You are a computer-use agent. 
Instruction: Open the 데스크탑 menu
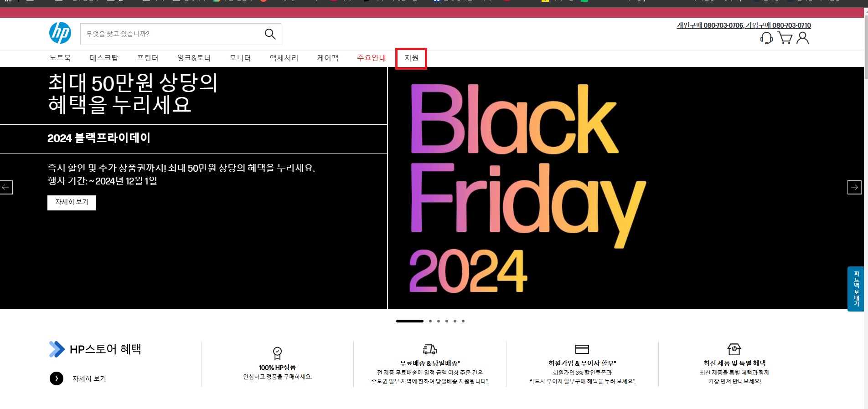[x=104, y=58]
